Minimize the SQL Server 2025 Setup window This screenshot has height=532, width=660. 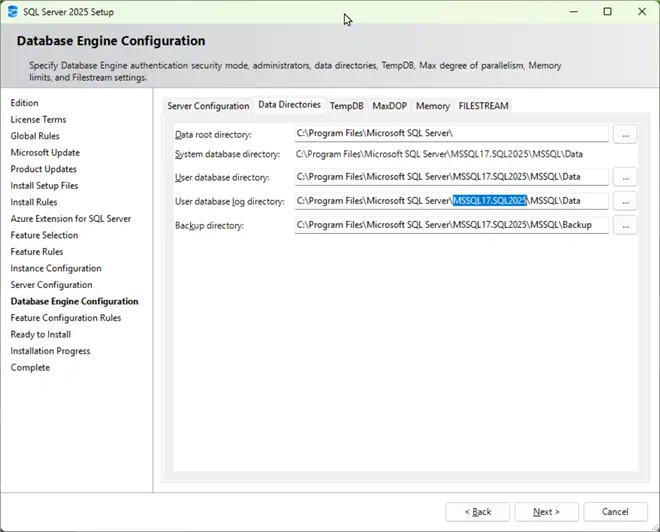[573, 11]
